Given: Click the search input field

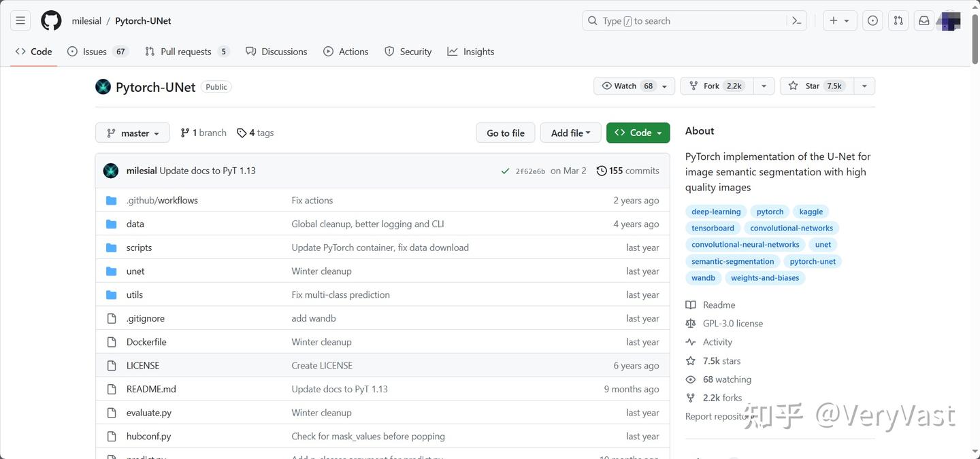Looking at the screenshot, I should tap(687, 21).
